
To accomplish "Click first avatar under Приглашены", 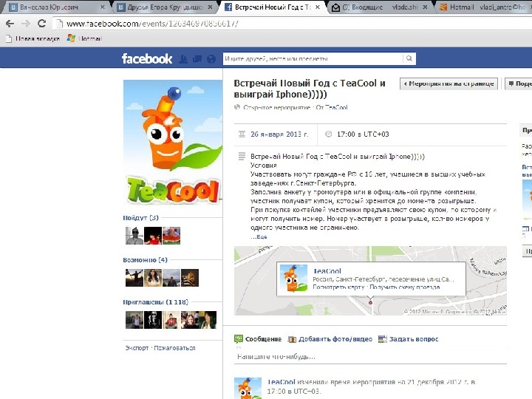I will (x=134, y=320).
